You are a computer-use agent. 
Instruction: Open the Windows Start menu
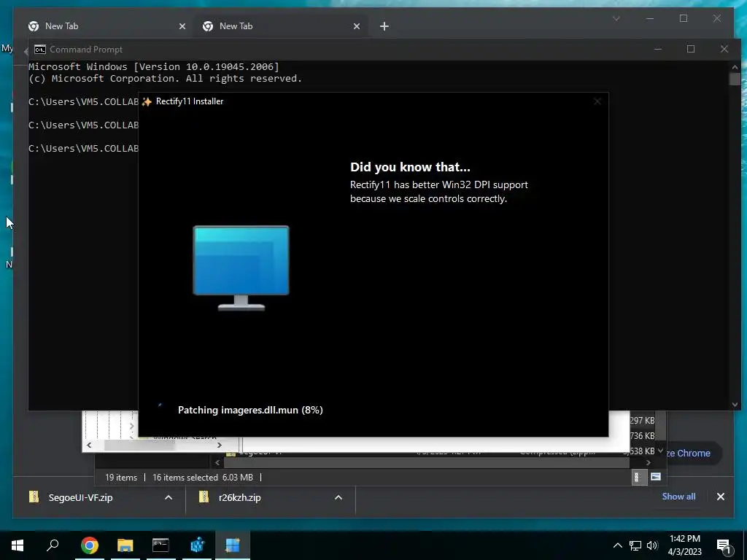(18, 545)
